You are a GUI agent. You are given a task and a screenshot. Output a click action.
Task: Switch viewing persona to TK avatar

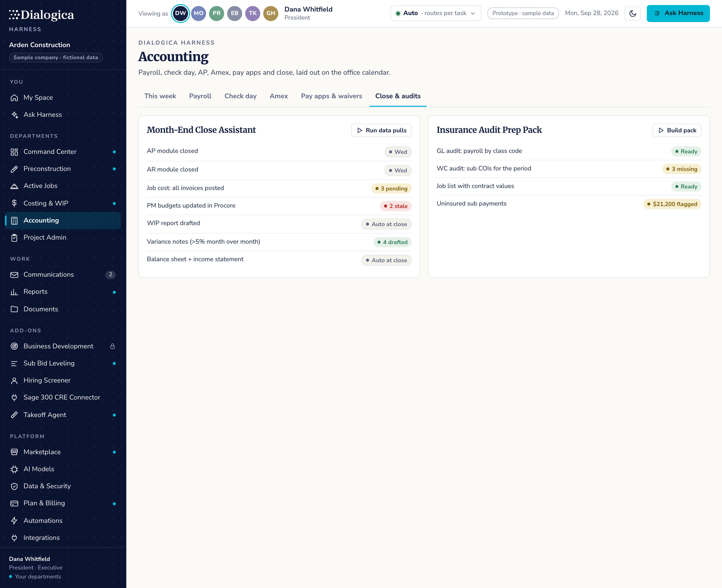[253, 14]
